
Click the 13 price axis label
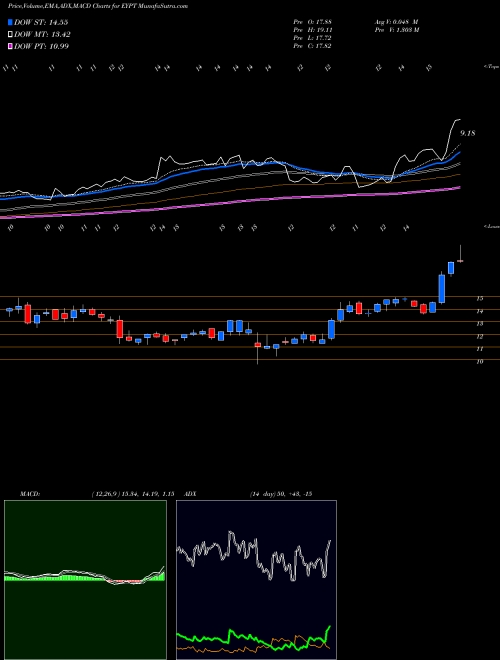coord(479,324)
